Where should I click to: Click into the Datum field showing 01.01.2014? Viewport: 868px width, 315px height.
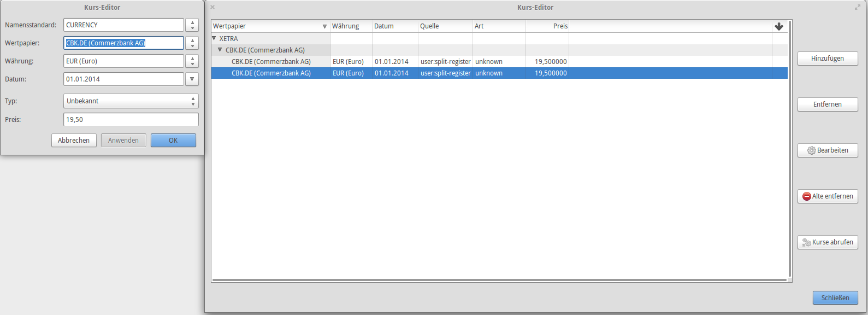click(x=123, y=79)
